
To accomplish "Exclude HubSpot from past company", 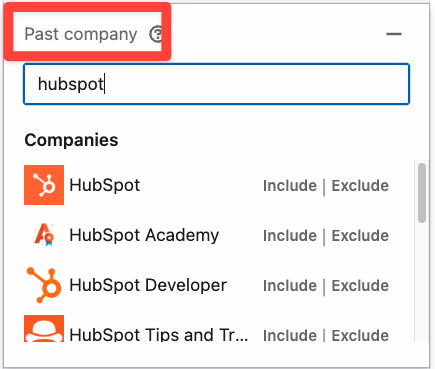I will pyautogui.click(x=360, y=186).
